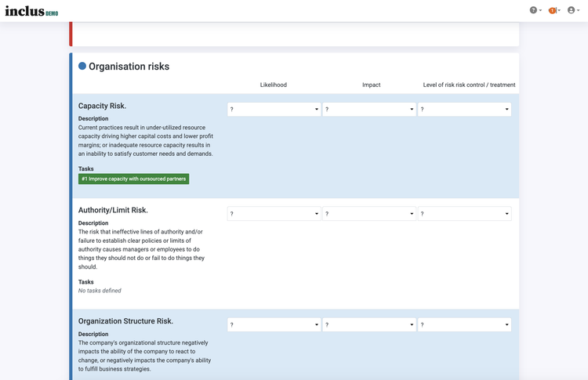The height and width of the screenshot is (380, 588).
Task: Click the Organisation risks section heading
Action: (x=129, y=67)
